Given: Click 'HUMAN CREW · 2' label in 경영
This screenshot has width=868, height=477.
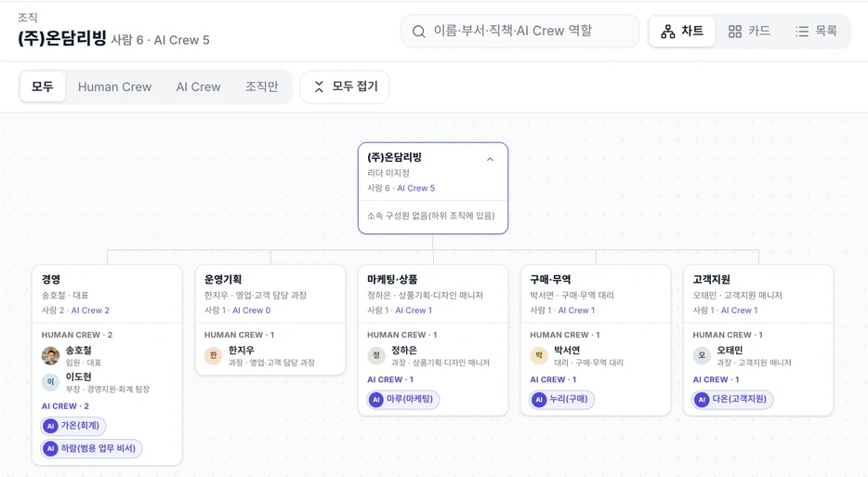Looking at the screenshot, I should [77, 335].
